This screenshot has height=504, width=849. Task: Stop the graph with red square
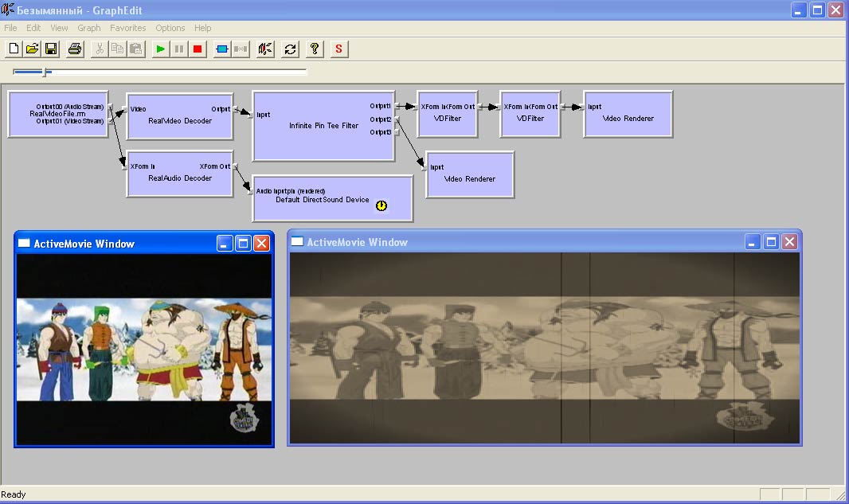tap(197, 49)
